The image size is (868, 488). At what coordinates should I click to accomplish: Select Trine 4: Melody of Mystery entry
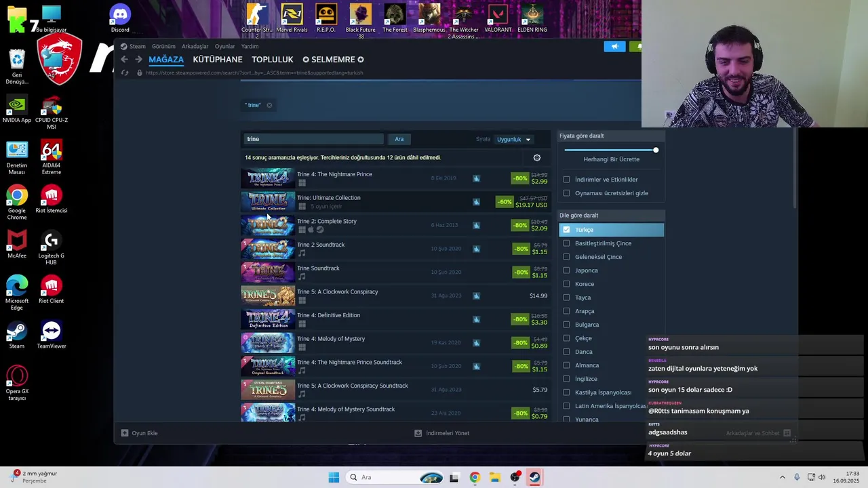click(x=394, y=343)
